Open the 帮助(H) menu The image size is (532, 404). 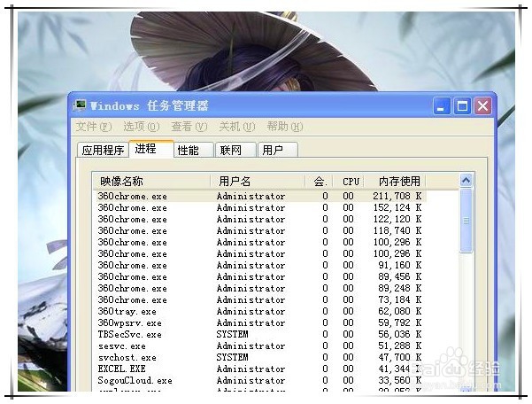coord(285,127)
